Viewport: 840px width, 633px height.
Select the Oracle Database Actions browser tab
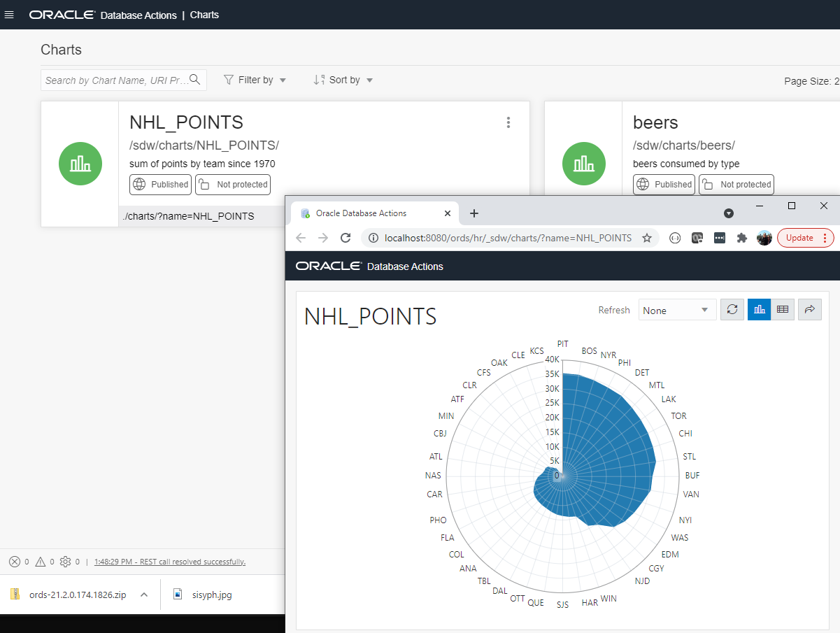373,213
